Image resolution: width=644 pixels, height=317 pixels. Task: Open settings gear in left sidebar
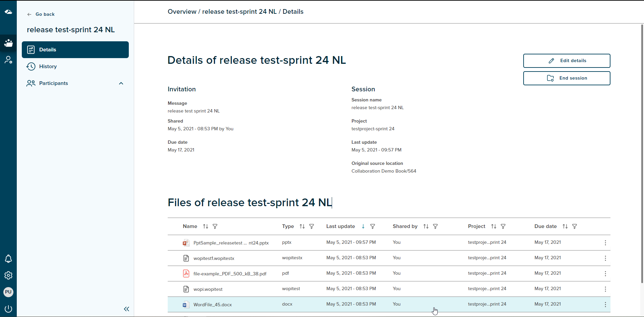[8, 275]
